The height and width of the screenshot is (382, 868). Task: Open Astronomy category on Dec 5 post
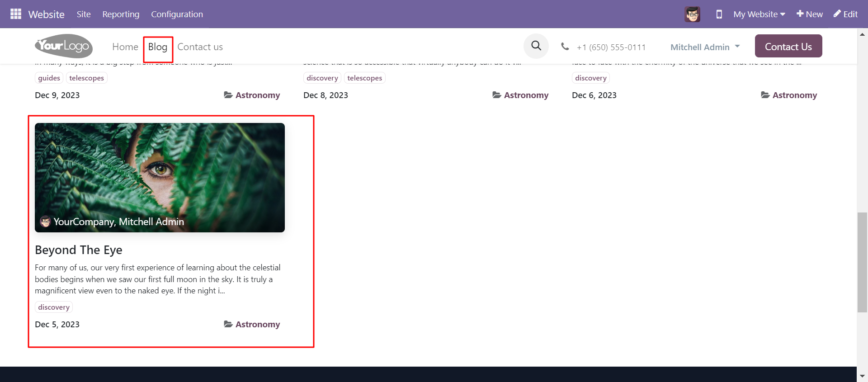pos(258,324)
